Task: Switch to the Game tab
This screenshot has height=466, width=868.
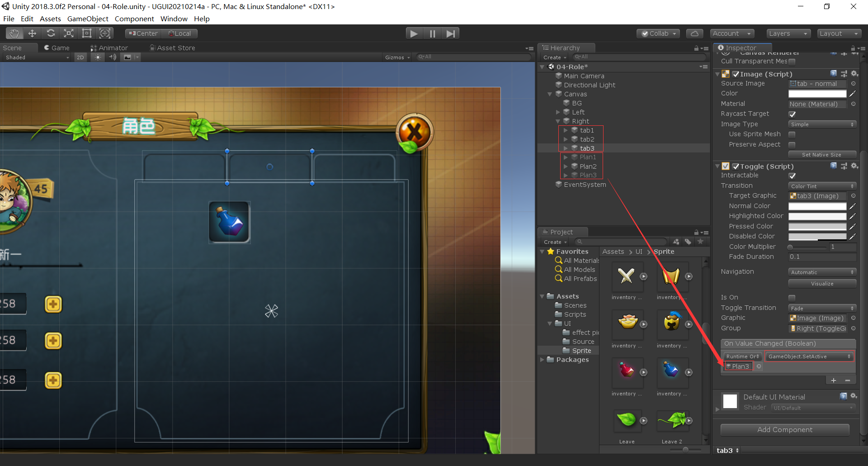Action: tap(57, 48)
